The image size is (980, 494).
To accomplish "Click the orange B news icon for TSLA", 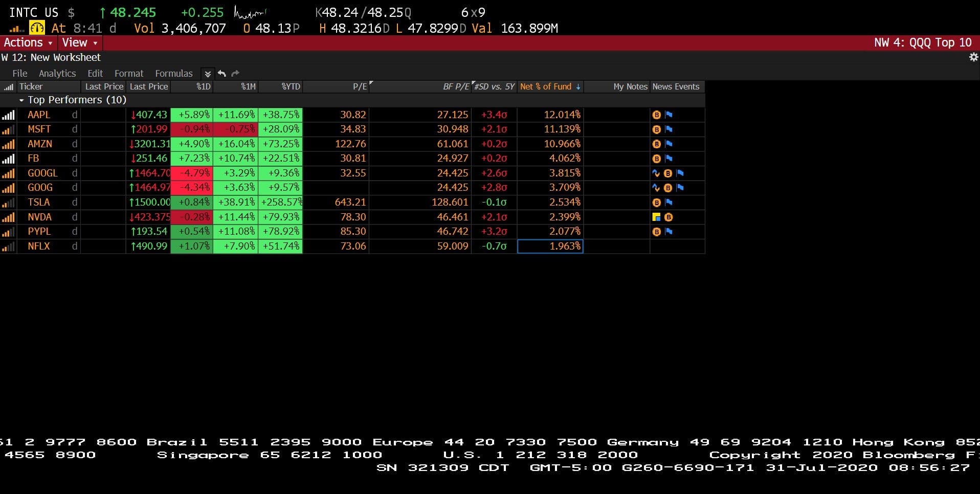I will 657,203.
